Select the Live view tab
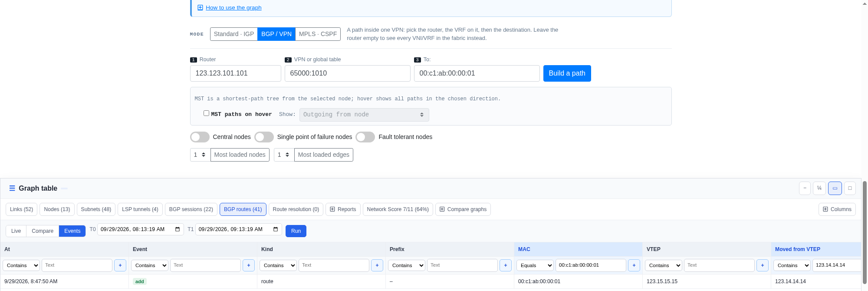The width and height of the screenshot is (868, 291). (16, 231)
